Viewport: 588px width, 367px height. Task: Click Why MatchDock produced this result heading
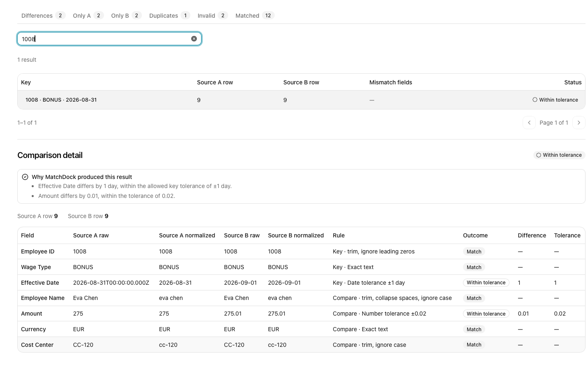click(x=82, y=177)
